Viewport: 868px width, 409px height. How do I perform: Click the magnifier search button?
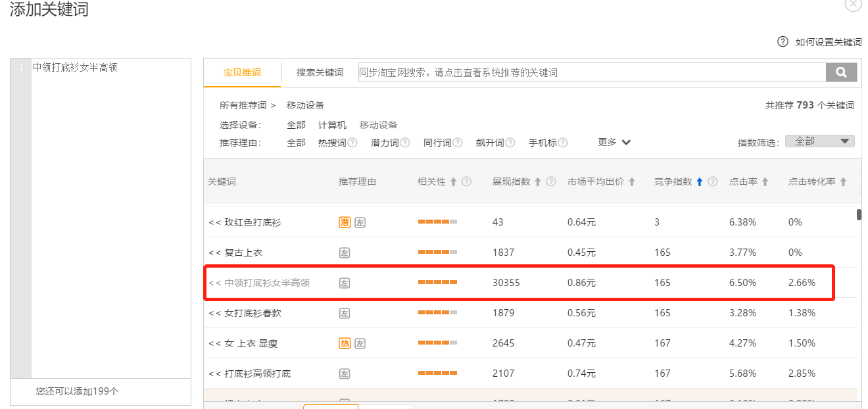pos(841,72)
